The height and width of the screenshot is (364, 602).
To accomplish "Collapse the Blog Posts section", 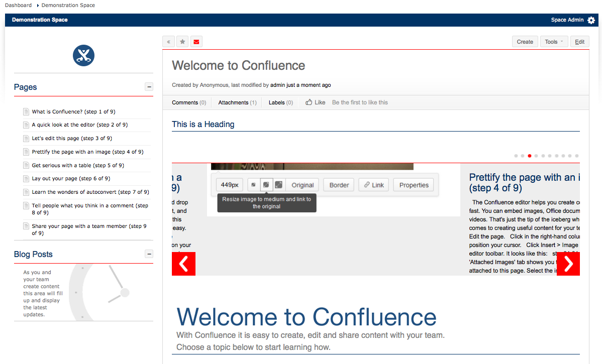I will coord(149,254).
